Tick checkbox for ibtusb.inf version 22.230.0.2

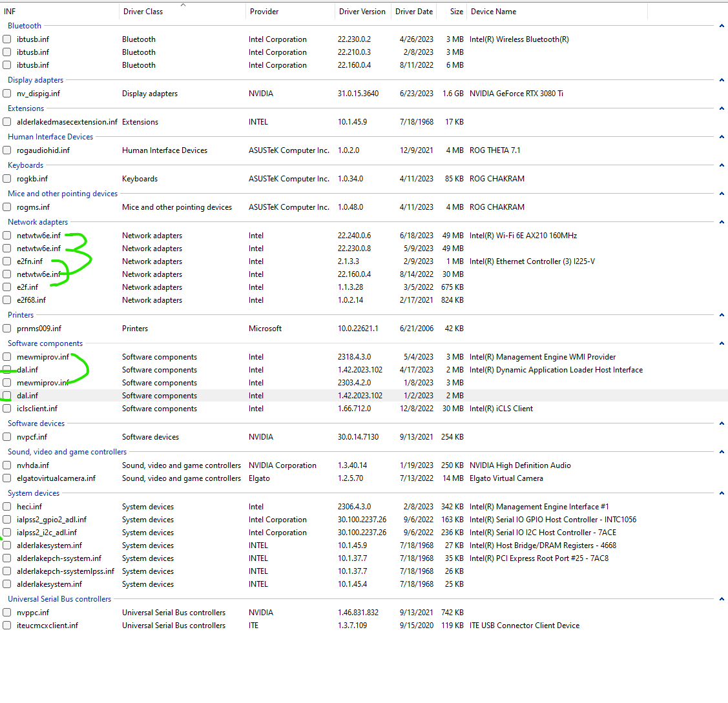click(6, 39)
